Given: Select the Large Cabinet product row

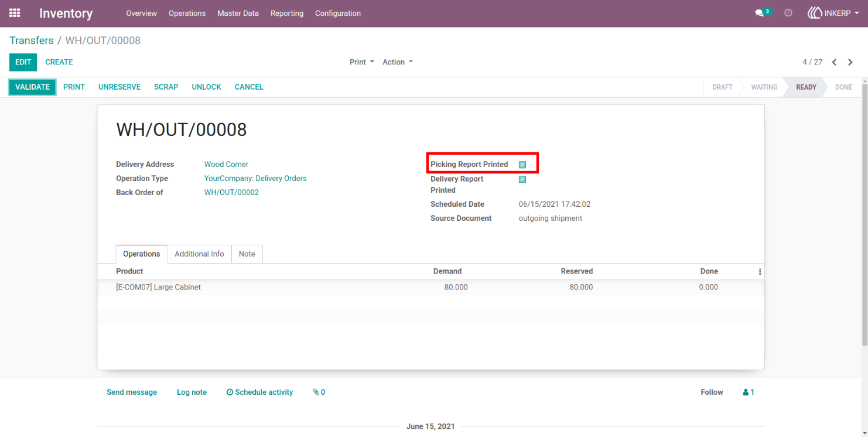Looking at the screenshot, I should [430, 288].
